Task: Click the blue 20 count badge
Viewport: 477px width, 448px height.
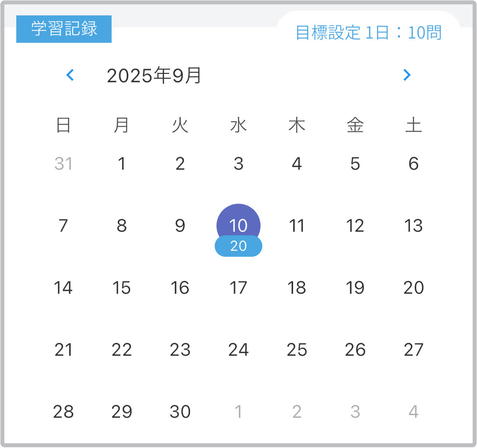Action: pos(238,246)
